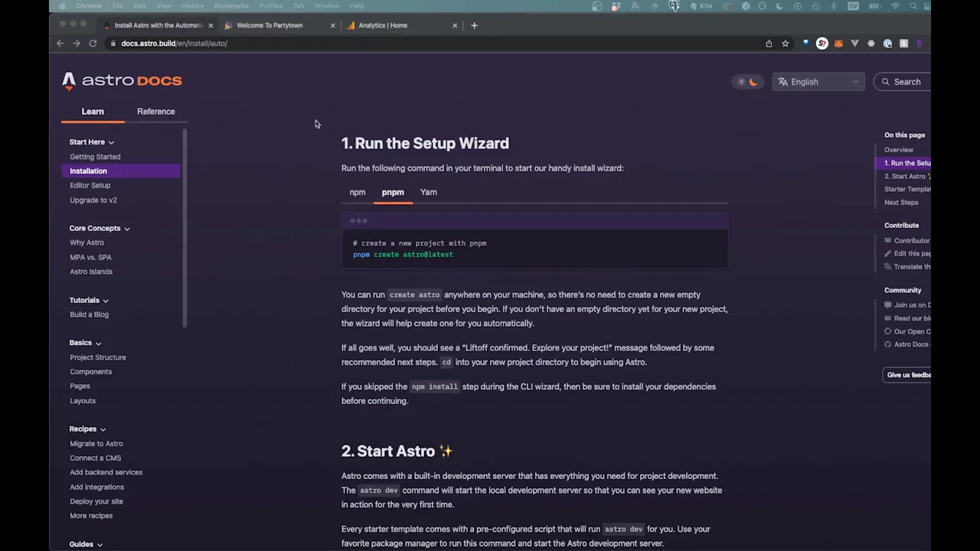This screenshot has height=551, width=980.
Task: Open Editor Setup in sidebar
Action: pos(90,185)
